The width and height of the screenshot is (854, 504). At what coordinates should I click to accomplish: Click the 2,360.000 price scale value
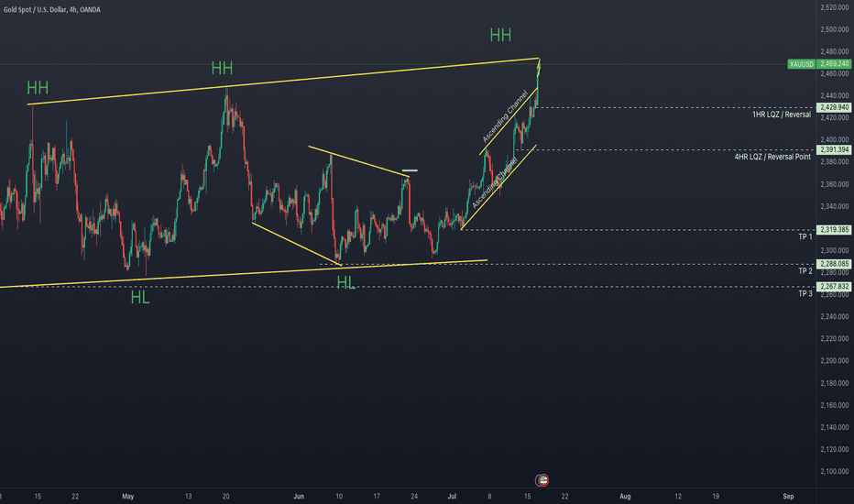click(x=835, y=184)
